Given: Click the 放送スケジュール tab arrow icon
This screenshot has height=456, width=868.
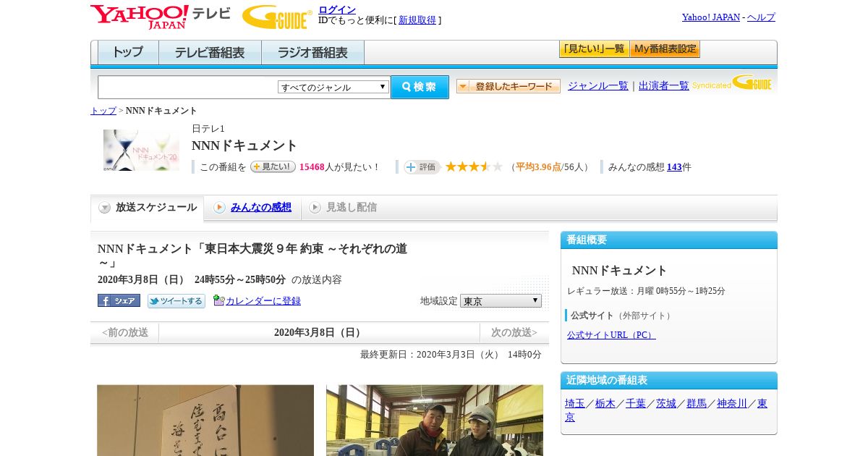Looking at the screenshot, I should (105, 208).
